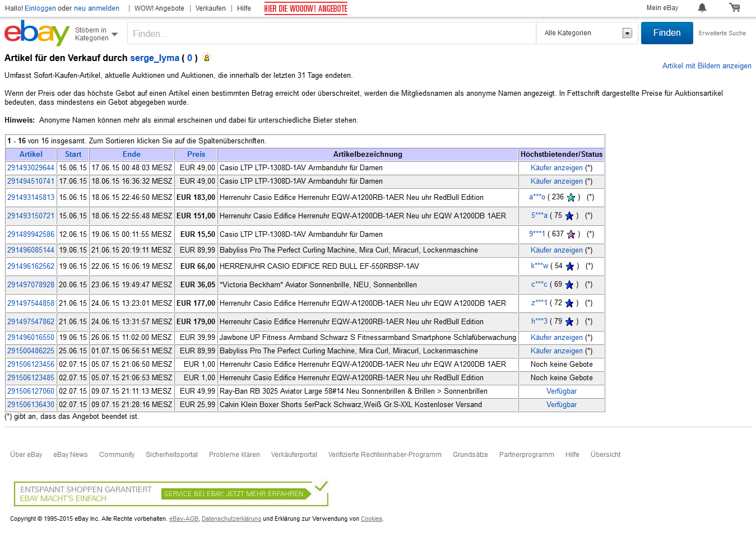Screen dimensions: 756x551
Task: Open eBay News footer link
Action: coord(71,455)
